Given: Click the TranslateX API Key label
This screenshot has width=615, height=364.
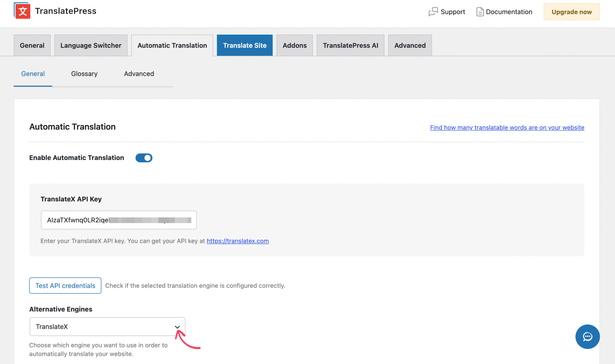Looking at the screenshot, I should click(71, 199).
